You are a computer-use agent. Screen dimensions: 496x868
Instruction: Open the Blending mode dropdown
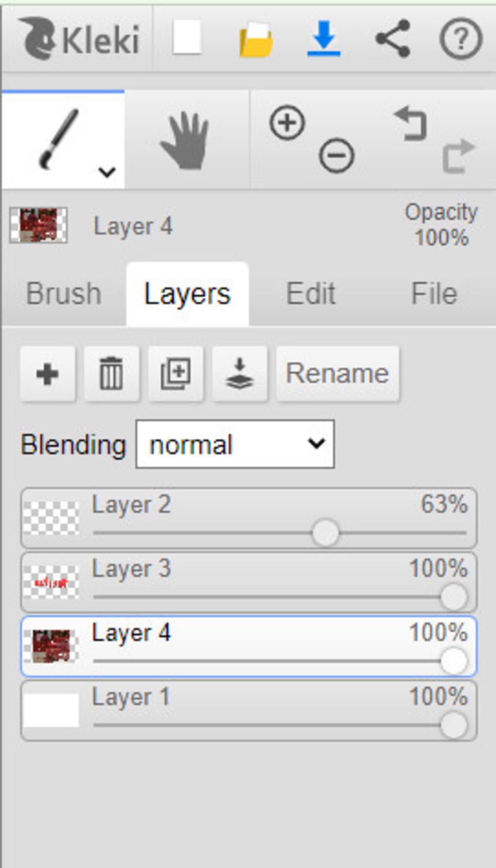pos(235,444)
